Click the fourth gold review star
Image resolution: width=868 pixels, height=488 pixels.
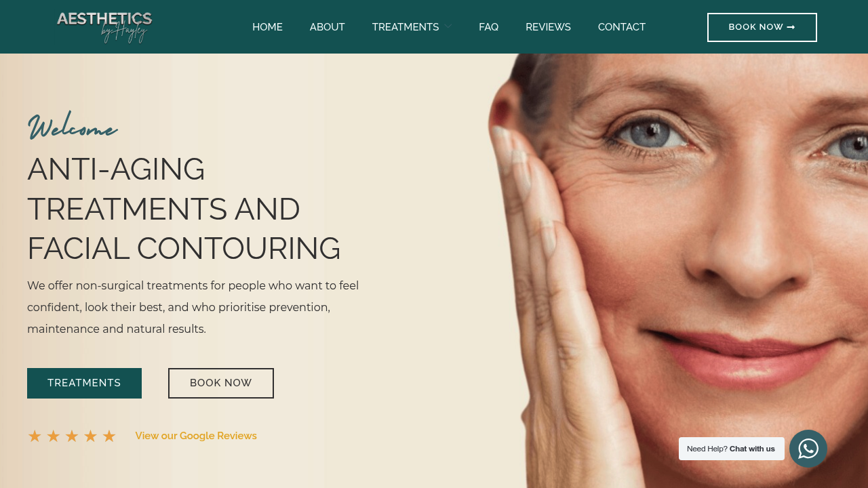[x=90, y=436]
